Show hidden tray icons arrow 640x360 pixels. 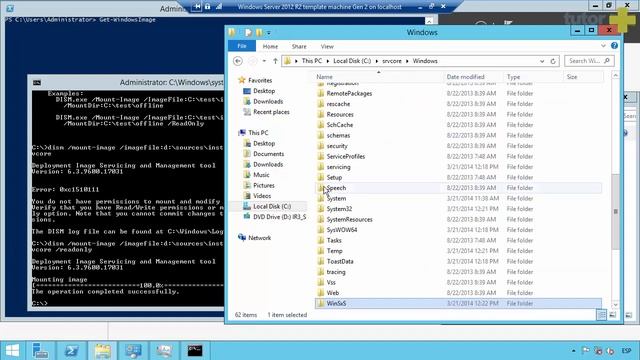pos(573,351)
